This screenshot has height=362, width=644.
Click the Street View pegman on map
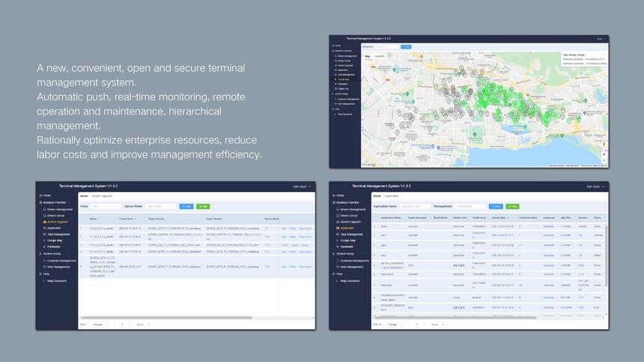coord(604,144)
